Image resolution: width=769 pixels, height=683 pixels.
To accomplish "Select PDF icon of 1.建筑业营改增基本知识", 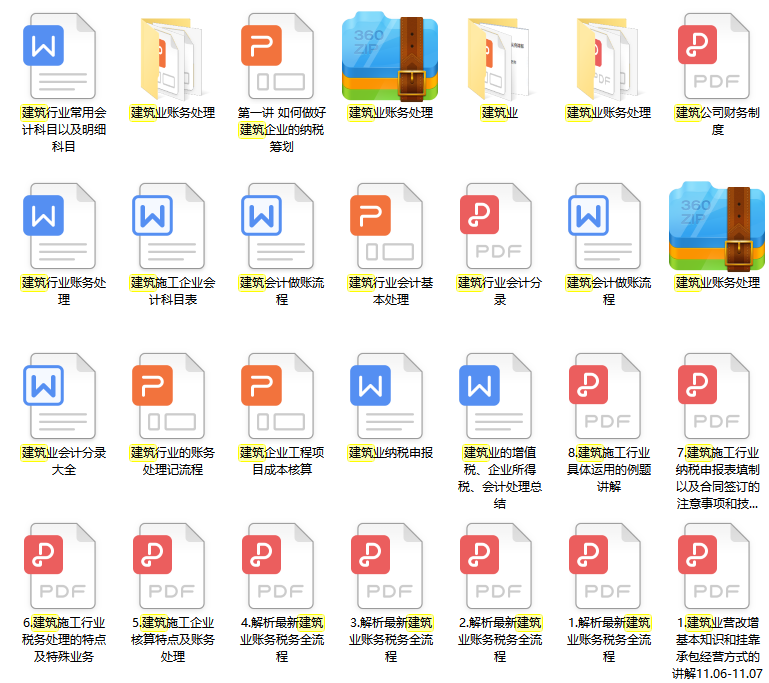I will pyautogui.click(x=714, y=566).
